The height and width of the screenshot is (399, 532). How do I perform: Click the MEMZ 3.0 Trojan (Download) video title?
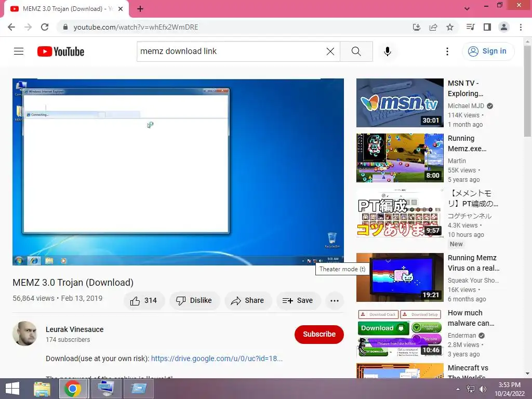pos(73,282)
